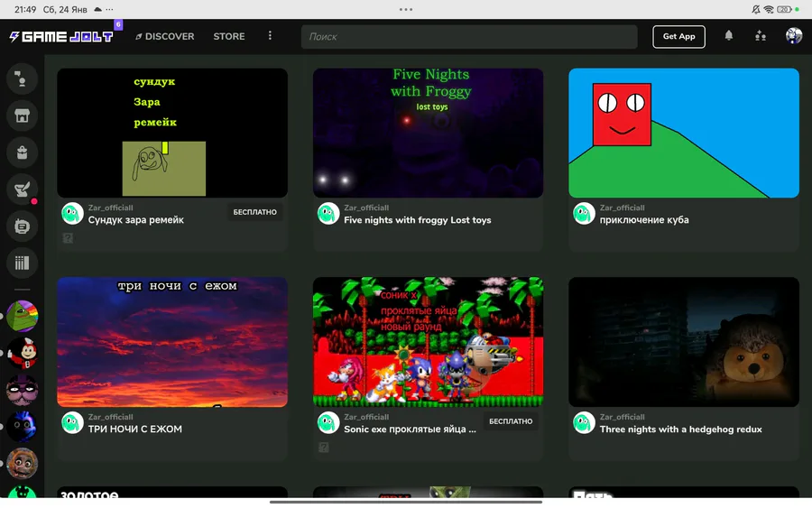The height and width of the screenshot is (508, 812).
Task: Open the Game Jolt logo home link
Action: [61, 36]
